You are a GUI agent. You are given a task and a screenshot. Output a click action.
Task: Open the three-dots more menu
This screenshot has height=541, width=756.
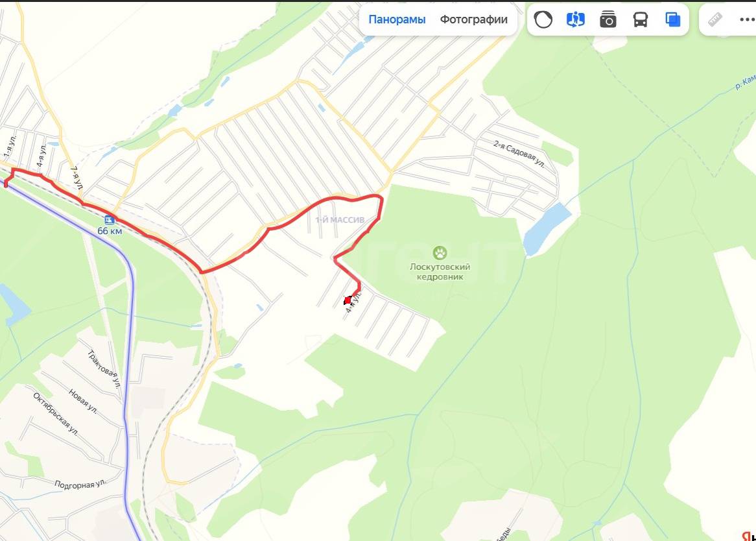pos(748,19)
